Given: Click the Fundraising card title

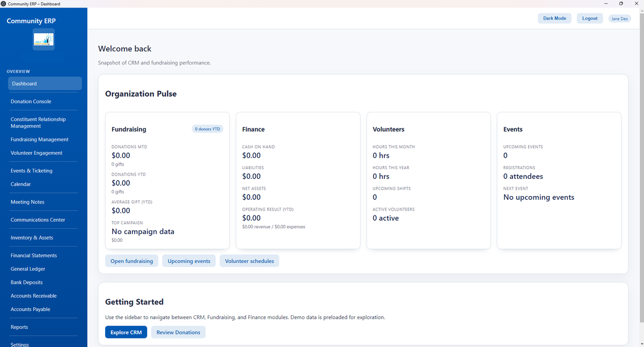Looking at the screenshot, I should (129, 129).
